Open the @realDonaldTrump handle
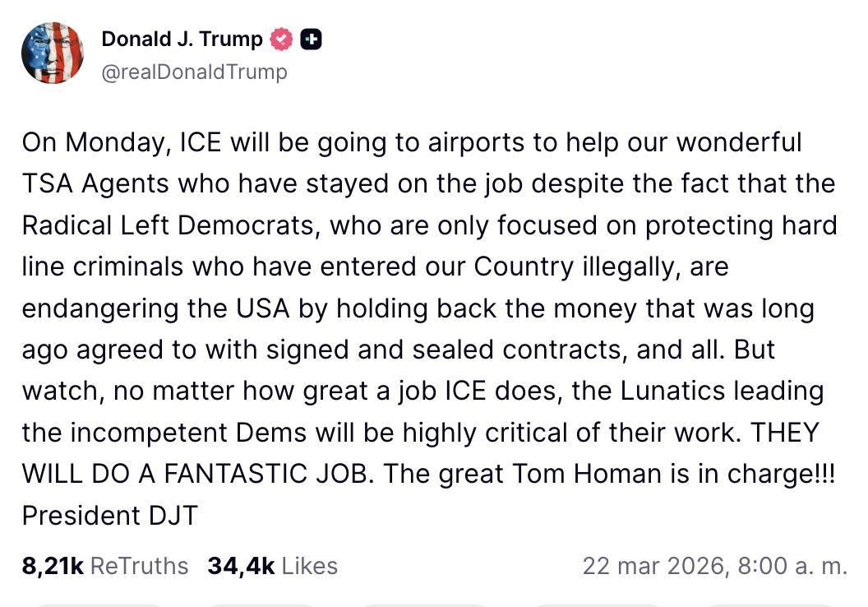This screenshot has width=868, height=607. tap(195, 72)
